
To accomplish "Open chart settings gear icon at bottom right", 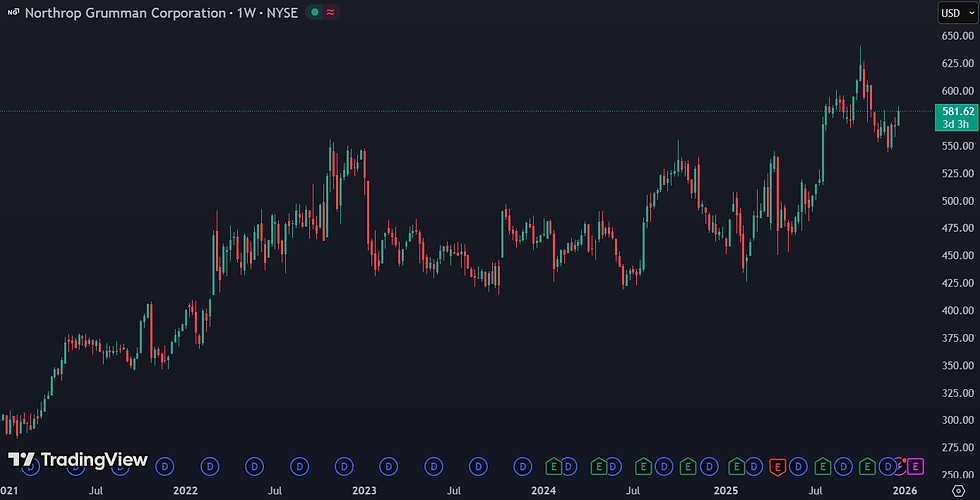I will pyautogui.click(x=958, y=491).
